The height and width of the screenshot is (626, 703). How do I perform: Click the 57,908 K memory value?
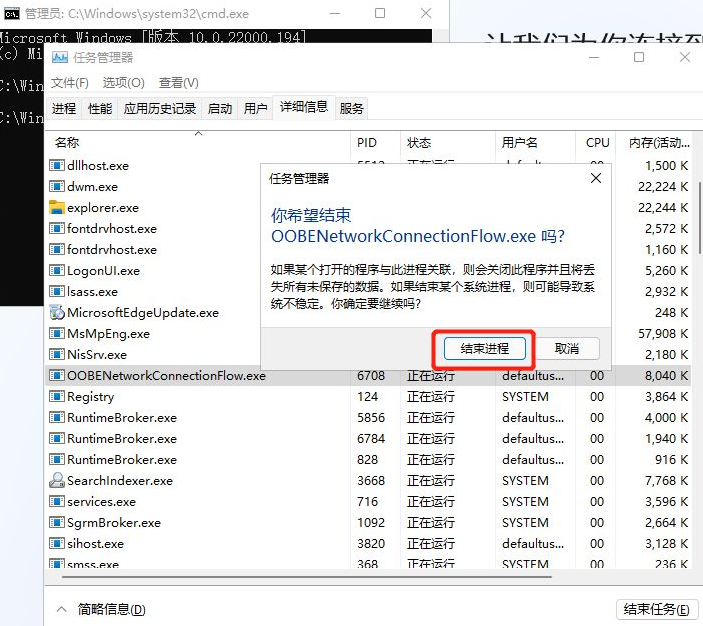663,334
